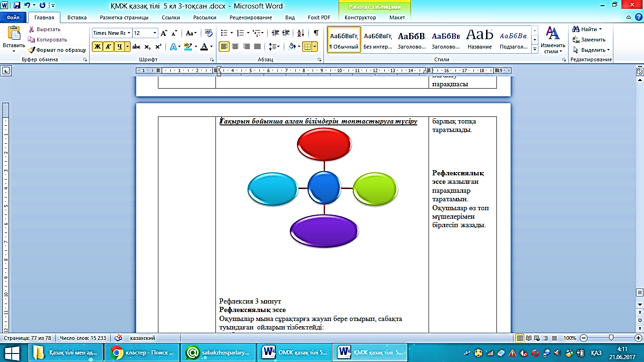This screenshot has height=362, width=644.
Task: Undo the last action
Action: (x=27, y=6)
